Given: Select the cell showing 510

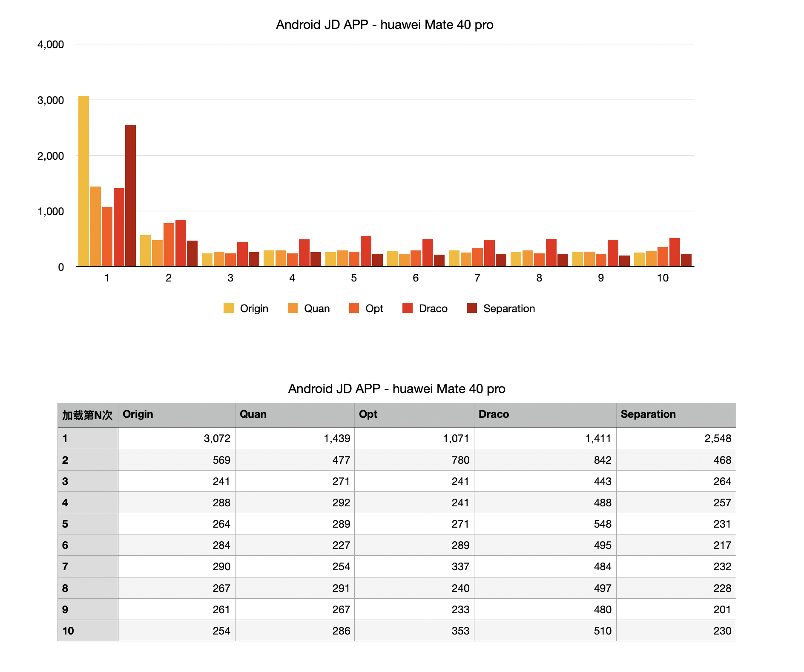Looking at the screenshot, I should (x=545, y=631).
